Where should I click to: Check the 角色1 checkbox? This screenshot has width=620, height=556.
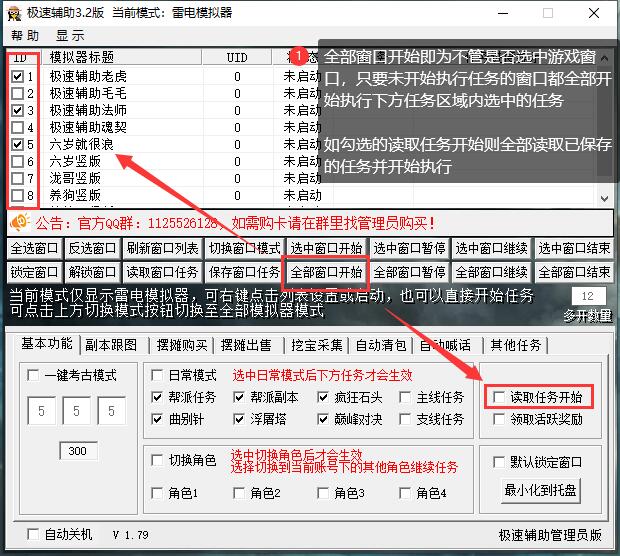click(157, 493)
